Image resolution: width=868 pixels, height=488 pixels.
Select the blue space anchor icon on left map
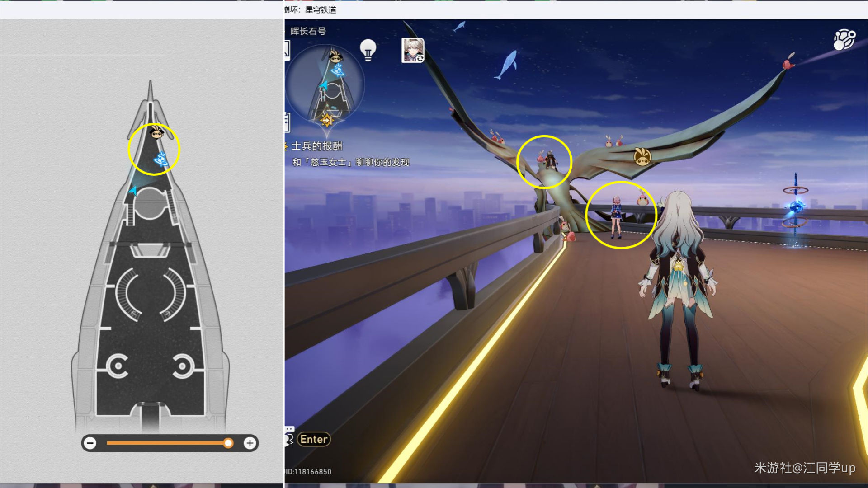[161, 159]
